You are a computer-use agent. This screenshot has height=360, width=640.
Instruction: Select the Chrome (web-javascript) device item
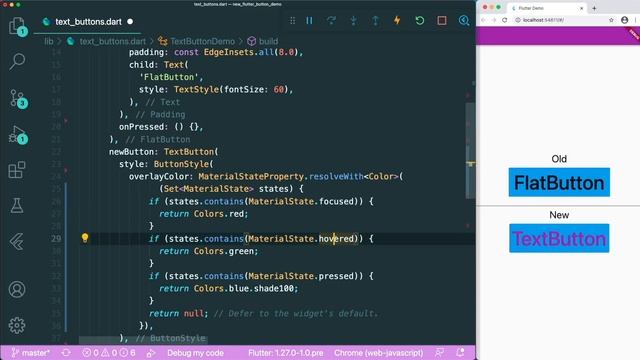[x=378, y=353]
